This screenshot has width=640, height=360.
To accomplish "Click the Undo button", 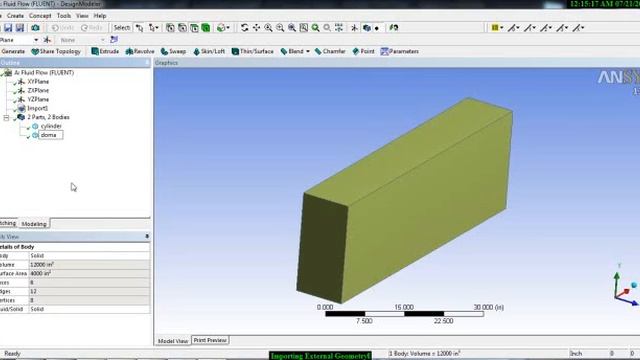I will coord(62,28).
